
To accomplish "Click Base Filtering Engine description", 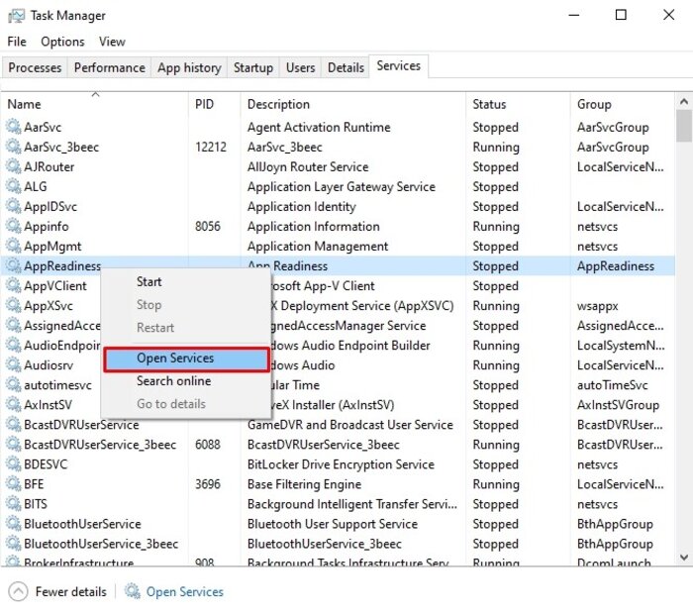I will pos(304,484).
